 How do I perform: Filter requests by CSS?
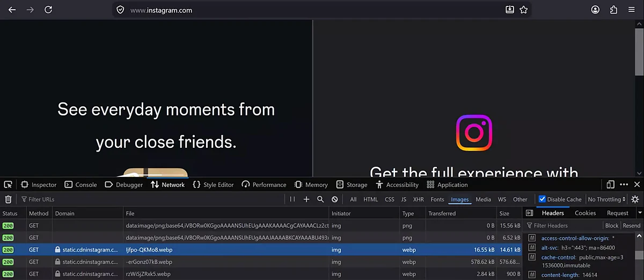click(390, 199)
